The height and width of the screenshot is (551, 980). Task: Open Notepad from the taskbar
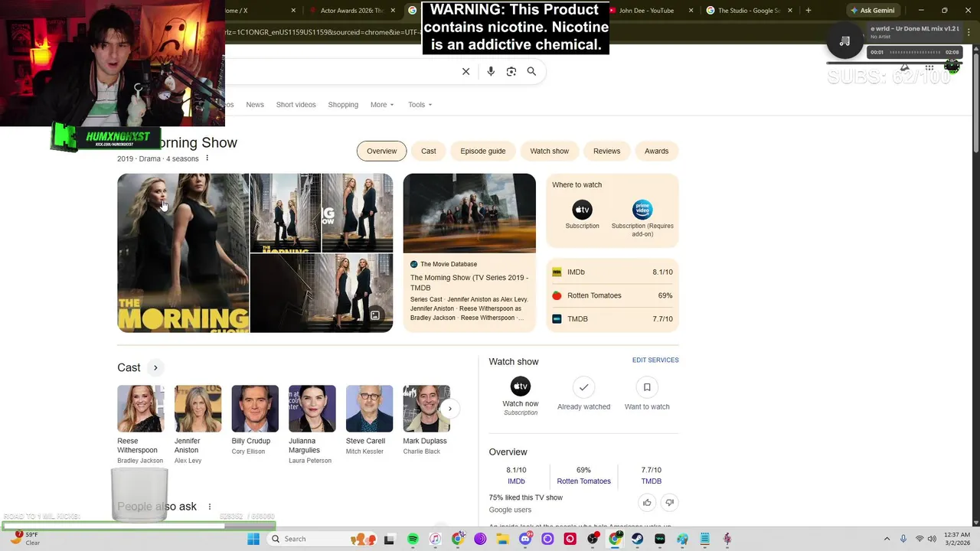704,539
